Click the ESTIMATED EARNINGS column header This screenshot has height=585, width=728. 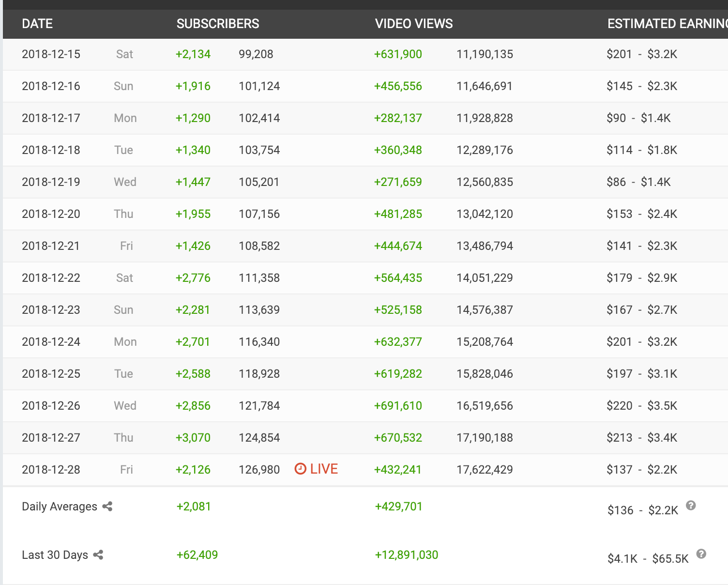(x=667, y=24)
